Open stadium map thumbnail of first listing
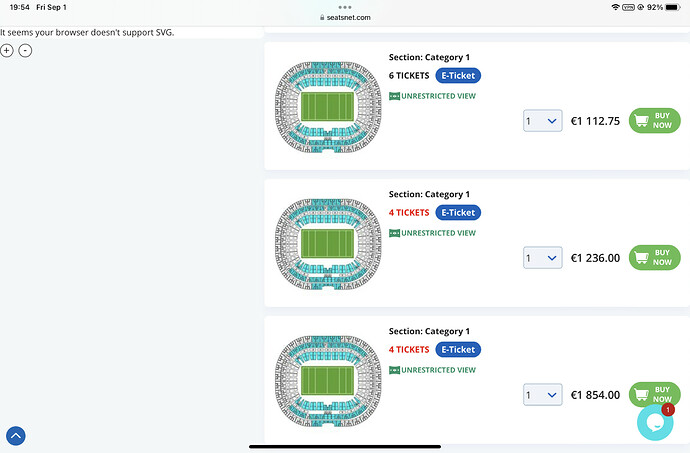The image size is (690, 453). click(x=328, y=107)
